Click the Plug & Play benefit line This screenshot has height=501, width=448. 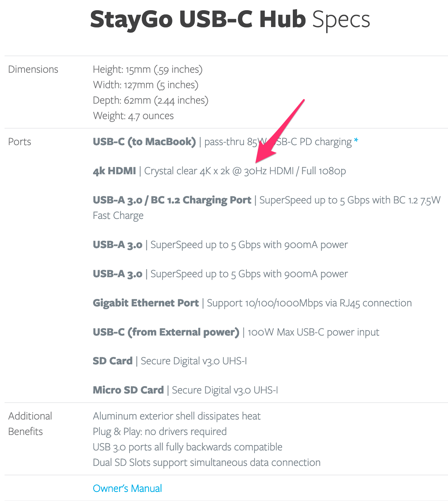pos(160,431)
